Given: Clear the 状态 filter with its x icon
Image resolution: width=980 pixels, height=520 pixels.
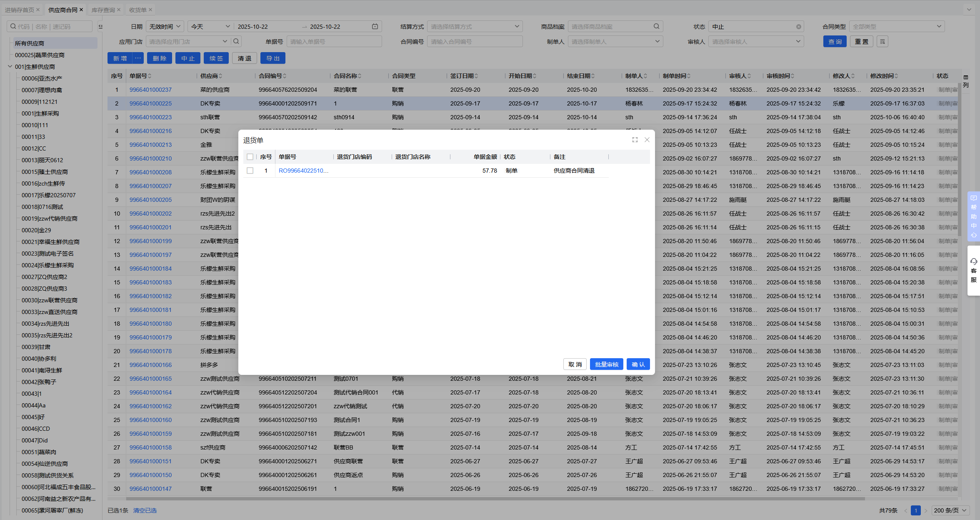Looking at the screenshot, I should tap(798, 27).
